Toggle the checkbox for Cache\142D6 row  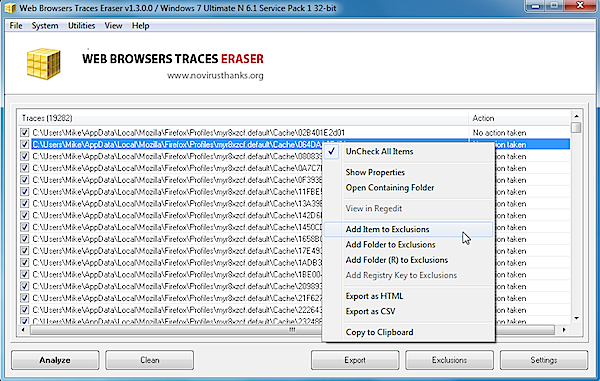tap(24, 215)
